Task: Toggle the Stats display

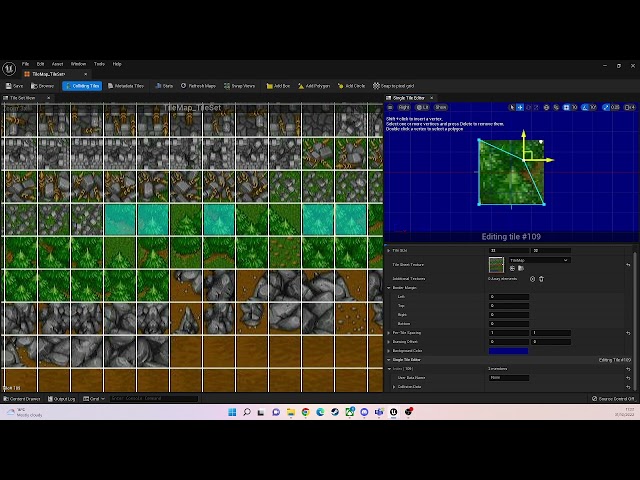Action: pos(164,86)
